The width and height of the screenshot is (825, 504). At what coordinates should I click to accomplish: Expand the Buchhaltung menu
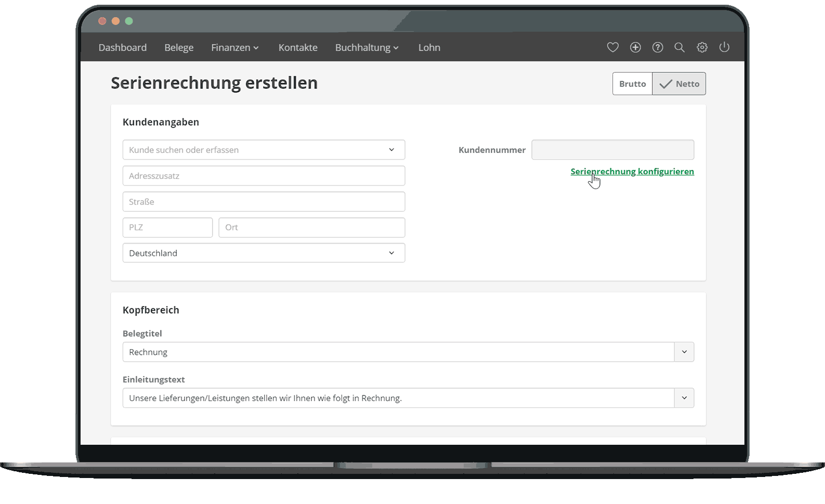(366, 48)
